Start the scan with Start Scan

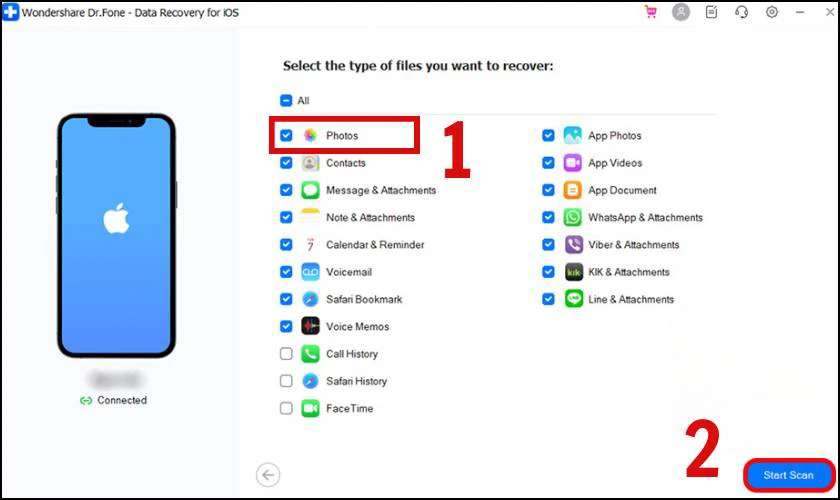789,475
